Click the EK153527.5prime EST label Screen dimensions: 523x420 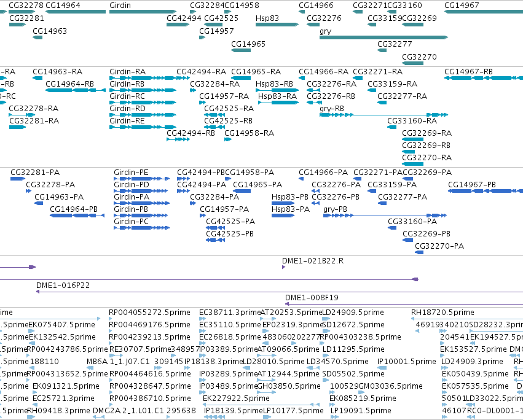tap(473, 349)
